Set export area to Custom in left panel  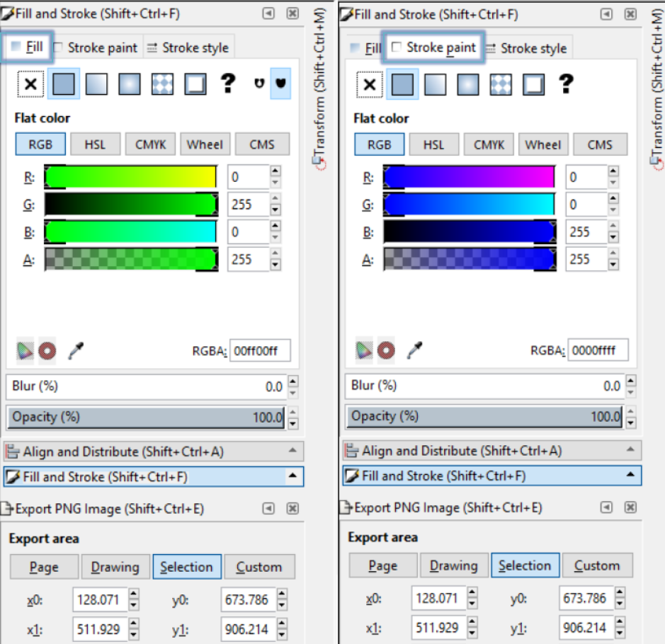(259, 566)
